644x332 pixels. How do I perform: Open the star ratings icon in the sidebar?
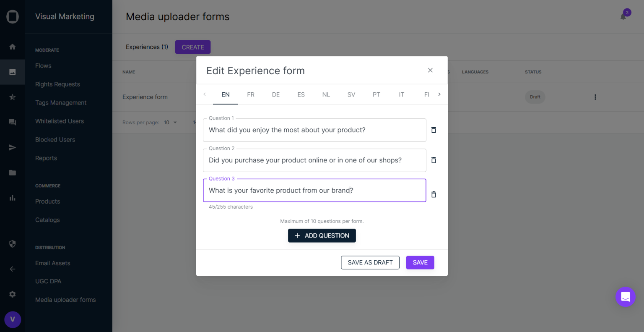(x=13, y=97)
